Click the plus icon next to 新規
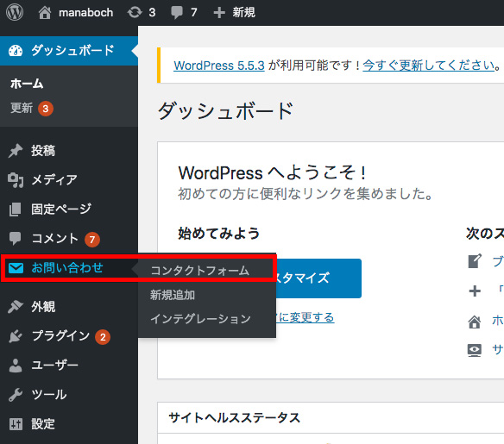The width and height of the screenshot is (504, 444). (x=219, y=13)
